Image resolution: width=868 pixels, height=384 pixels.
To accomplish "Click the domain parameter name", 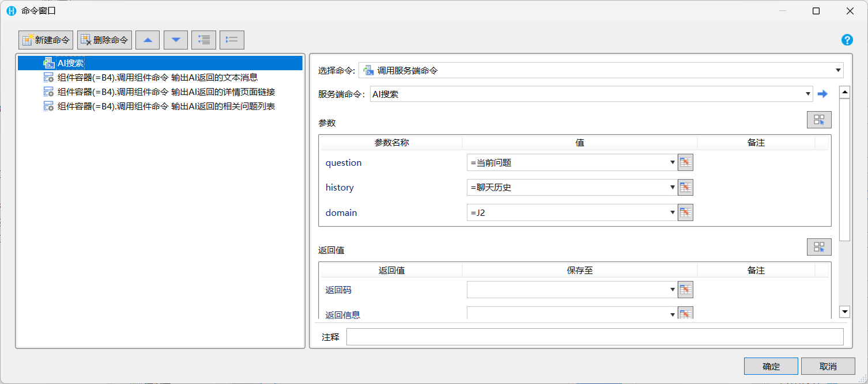I will click(341, 212).
